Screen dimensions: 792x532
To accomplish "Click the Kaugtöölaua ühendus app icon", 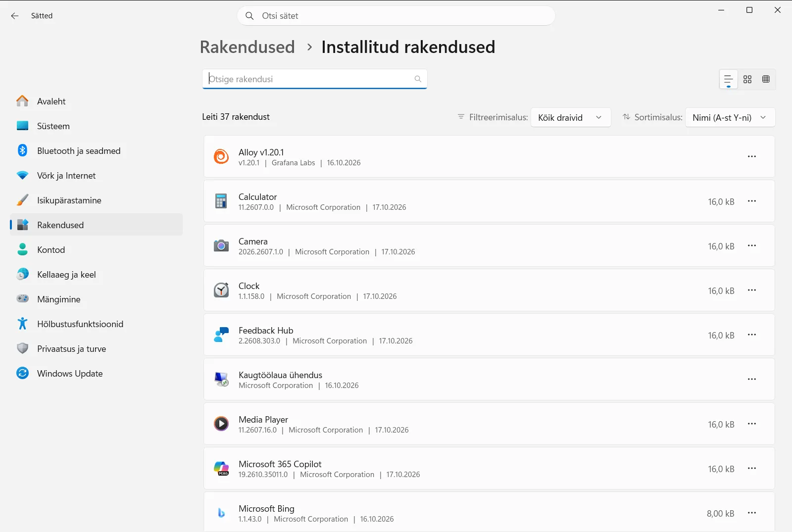I will (x=221, y=379).
